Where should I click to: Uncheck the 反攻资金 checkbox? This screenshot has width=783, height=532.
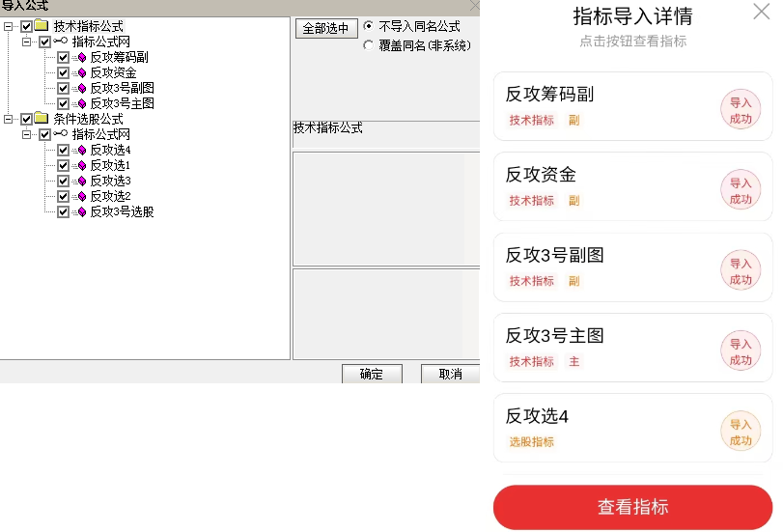pos(63,73)
